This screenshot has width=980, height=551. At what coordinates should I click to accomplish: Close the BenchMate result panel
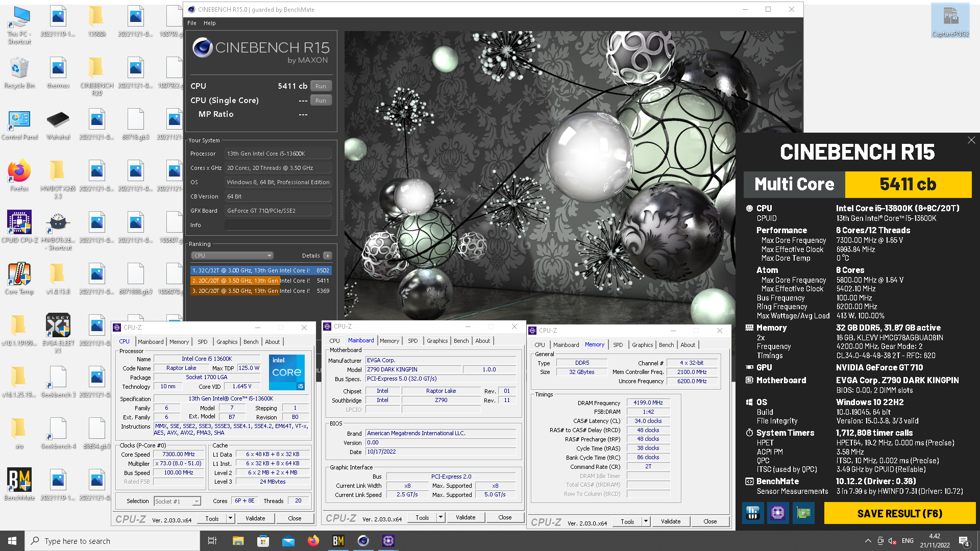pyautogui.click(x=971, y=140)
